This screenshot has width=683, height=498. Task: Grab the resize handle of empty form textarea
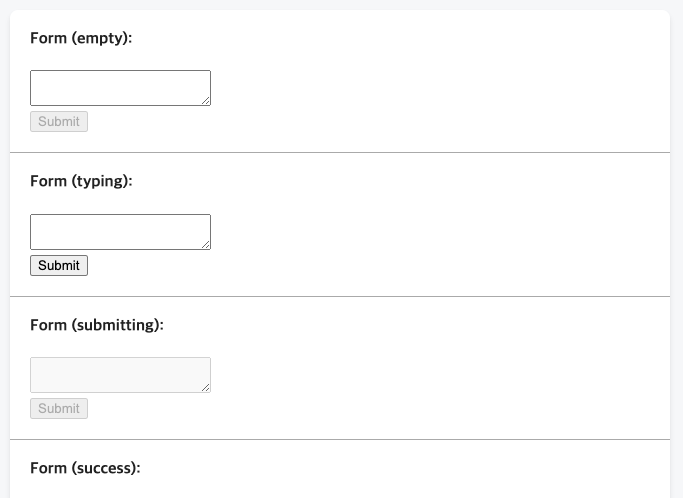click(x=206, y=101)
